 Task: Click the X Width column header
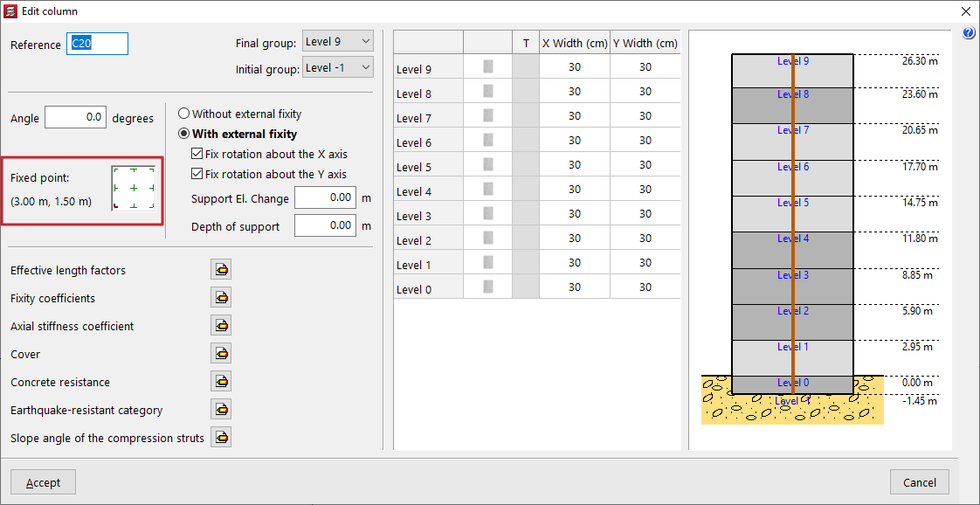574,43
